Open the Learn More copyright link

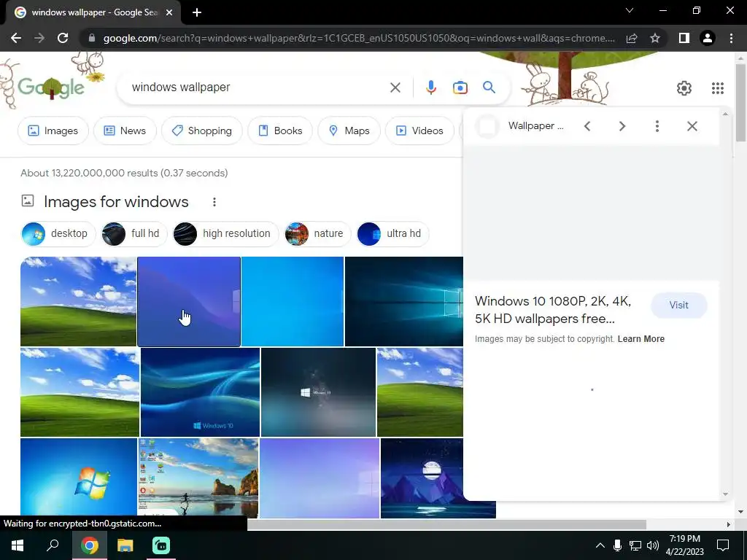click(x=640, y=339)
